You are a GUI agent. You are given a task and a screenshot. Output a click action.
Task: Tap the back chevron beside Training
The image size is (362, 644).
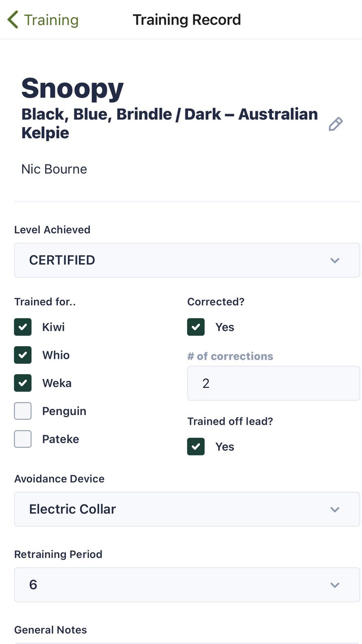(x=11, y=19)
